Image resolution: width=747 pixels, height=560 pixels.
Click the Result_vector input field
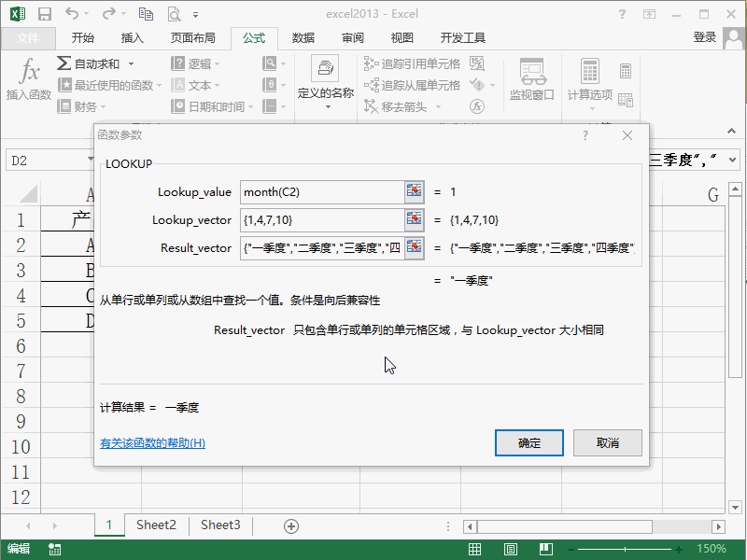322,248
